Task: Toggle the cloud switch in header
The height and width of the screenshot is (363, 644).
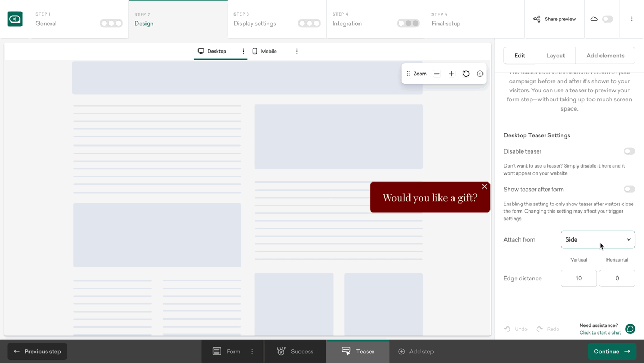Action: (x=607, y=19)
